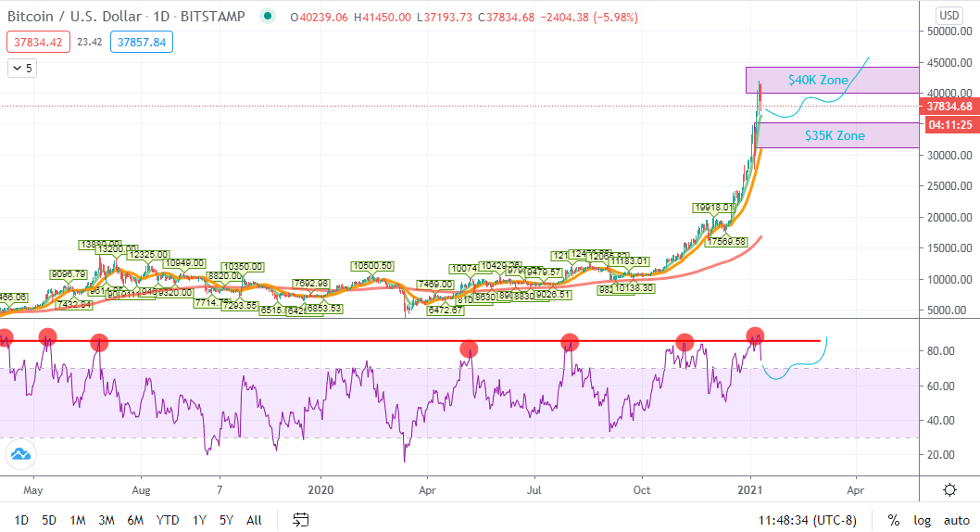Open the go-to-date calendar icon
980x532 pixels.
[x=301, y=520]
